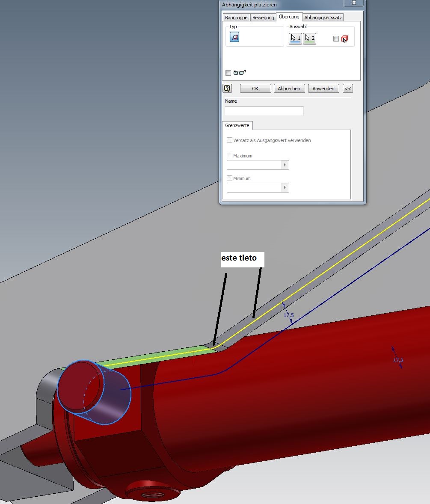
Task: Open help with the question mark icon
Action: 227,89
